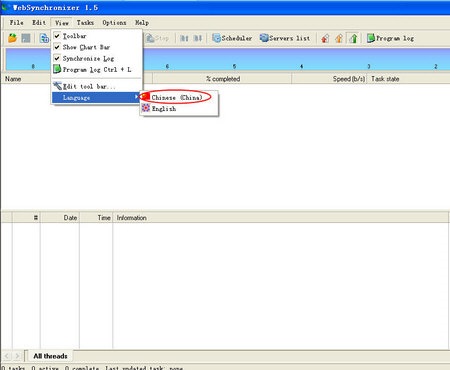Image resolution: width=450 pixels, height=370 pixels.
Task: Open the Help menu
Action: [x=142, y=23]
